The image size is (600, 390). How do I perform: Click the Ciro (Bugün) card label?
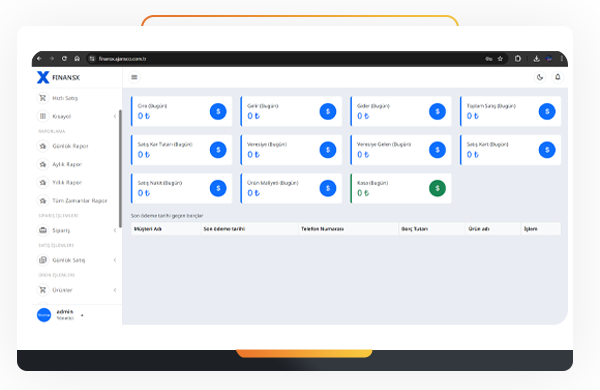point(152,106)
